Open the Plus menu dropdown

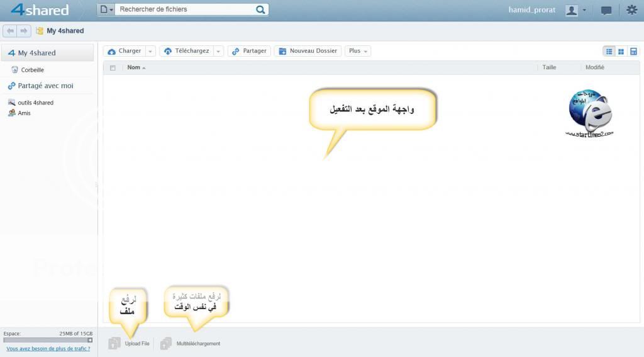pos(357,51)
